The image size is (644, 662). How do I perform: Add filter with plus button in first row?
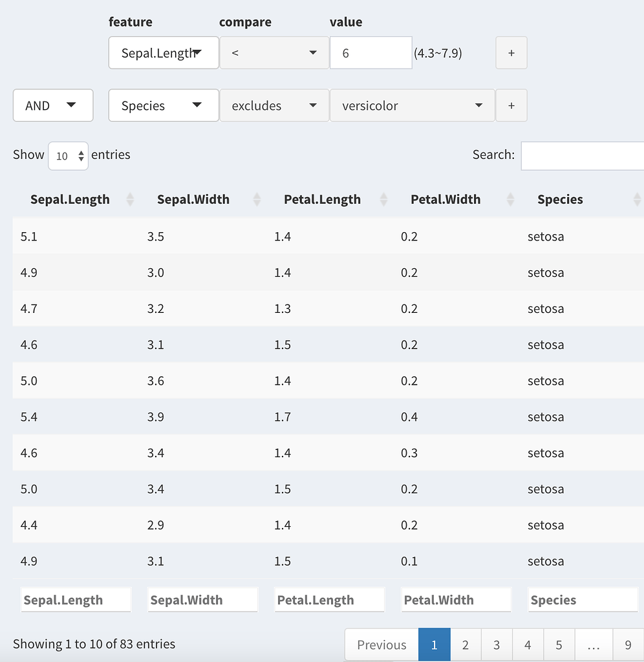tap(511, 53)
